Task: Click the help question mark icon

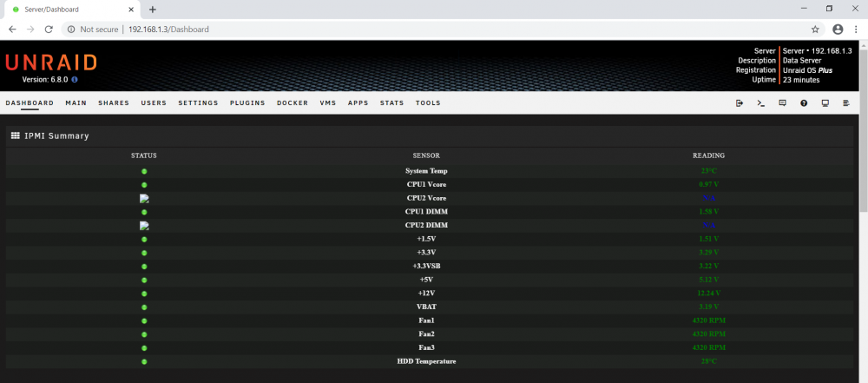Action: point(804,103)
